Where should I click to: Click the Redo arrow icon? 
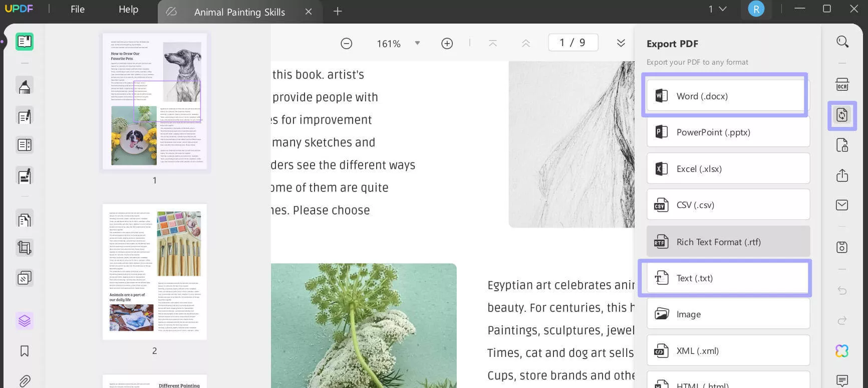[842, 320]
